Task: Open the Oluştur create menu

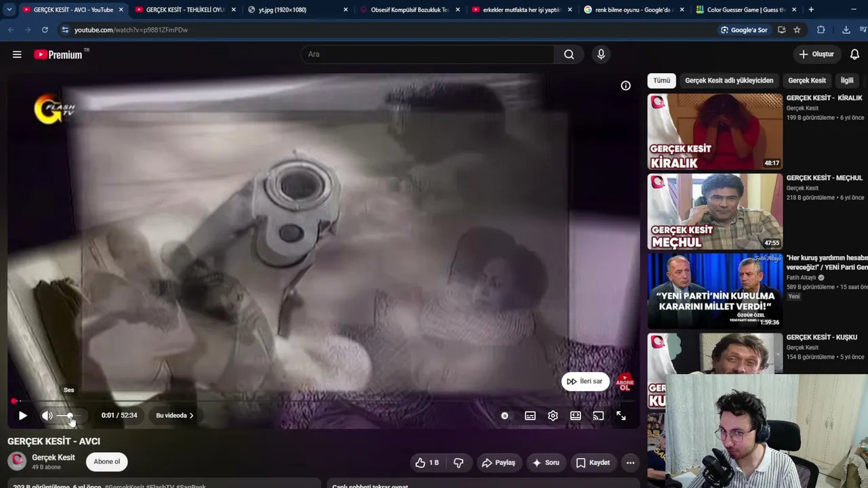Action: 816,54
